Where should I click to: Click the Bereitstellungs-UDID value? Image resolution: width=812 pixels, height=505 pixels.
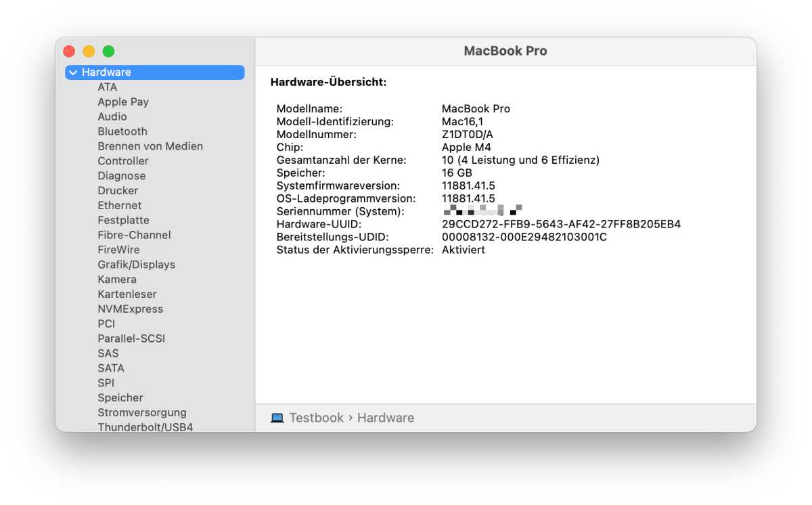524,237
